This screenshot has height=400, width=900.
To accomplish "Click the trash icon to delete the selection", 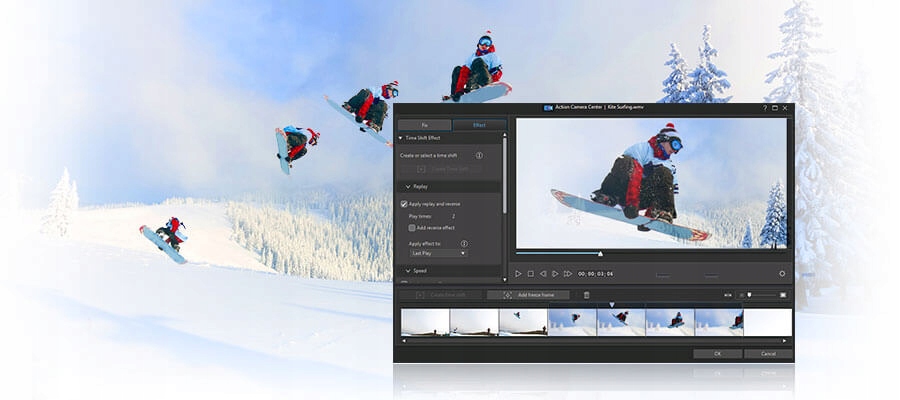I will tap(587, 295).
